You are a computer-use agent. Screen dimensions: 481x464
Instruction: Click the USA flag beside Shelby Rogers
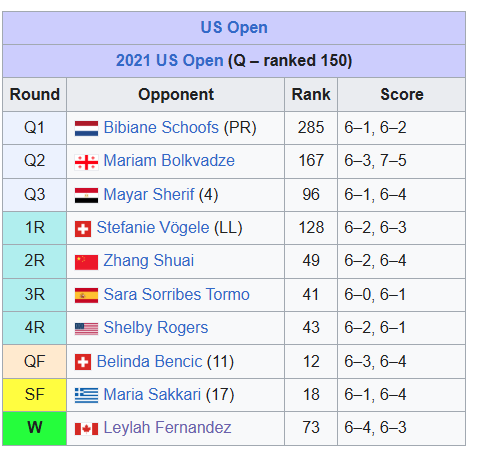coord(86,329)
